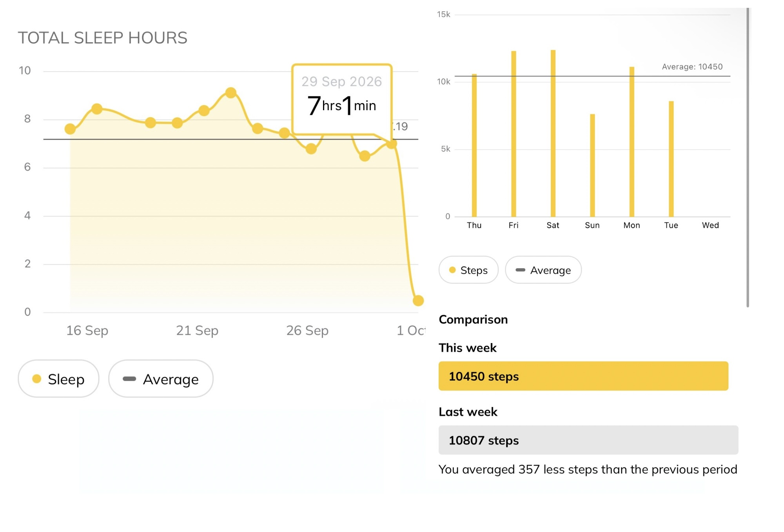Viewport: 784px width, 532px height.
Task: Toggle the sleep Average line legend
Action: click(x=161, y=379)
